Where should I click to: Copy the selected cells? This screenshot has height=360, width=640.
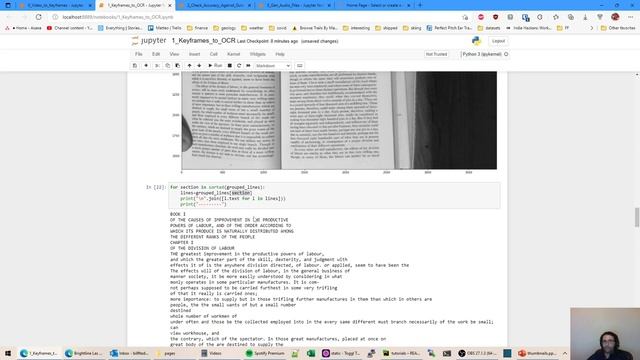pyautogui.click(x=167, y=66)
